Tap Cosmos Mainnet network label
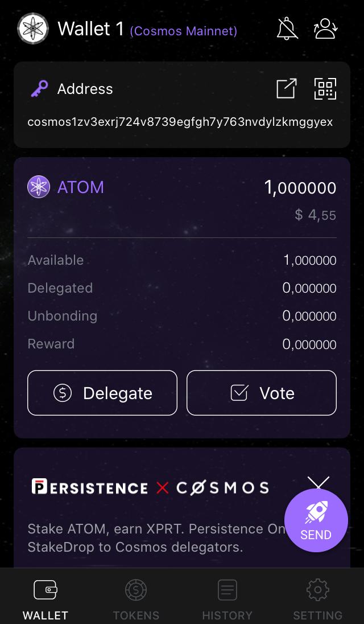 click(x=184, y=31)
